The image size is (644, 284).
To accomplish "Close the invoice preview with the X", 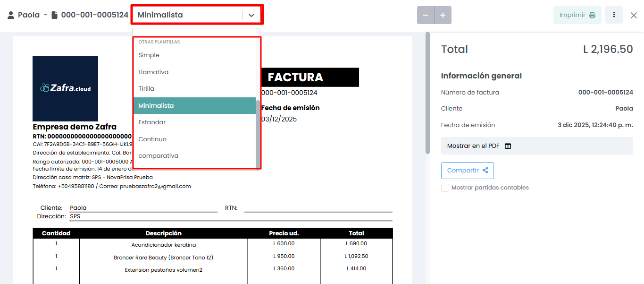I will [634, 15].
